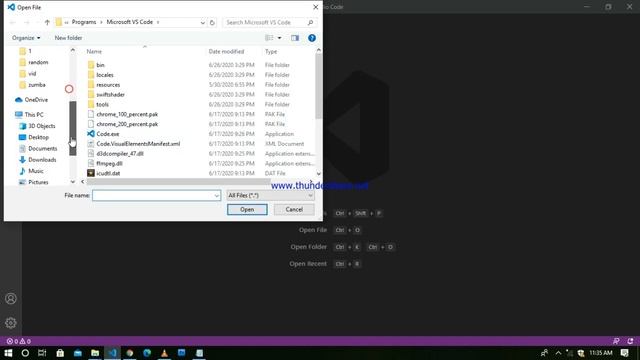Open the Cortana search circle on taskbar
Viewport: 640px width, 360px height.
click(25, 353)
